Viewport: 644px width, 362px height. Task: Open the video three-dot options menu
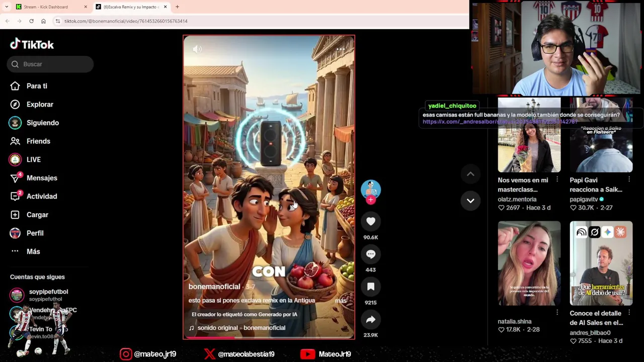(x=341, y=49)
